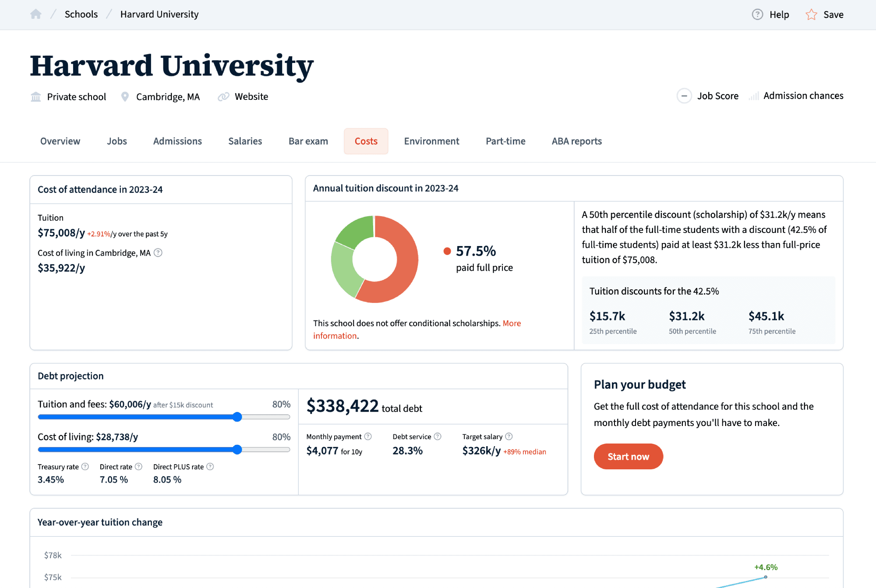
Task: Open Direct rate help icon
Action: (x=138, y=467)
